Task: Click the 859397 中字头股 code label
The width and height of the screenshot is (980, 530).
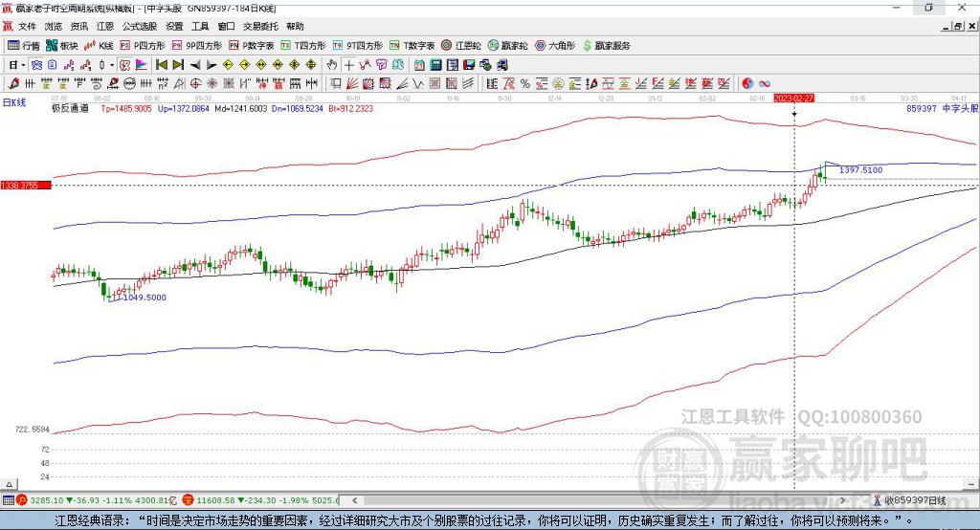Action: click(x=942, y=108)
